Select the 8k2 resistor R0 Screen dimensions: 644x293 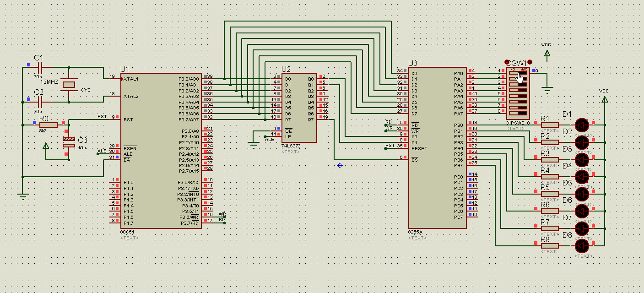[x=49, y=125]
